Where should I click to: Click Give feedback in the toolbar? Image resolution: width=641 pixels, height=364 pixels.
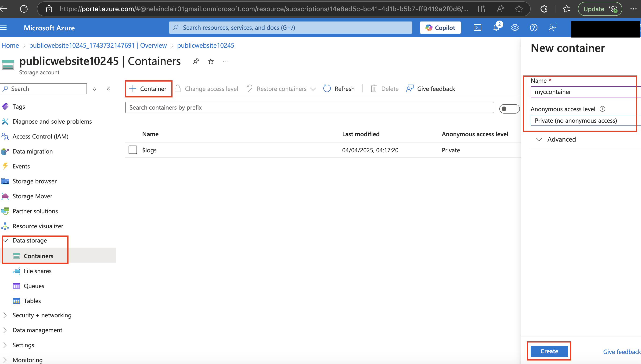pos(430,89)
